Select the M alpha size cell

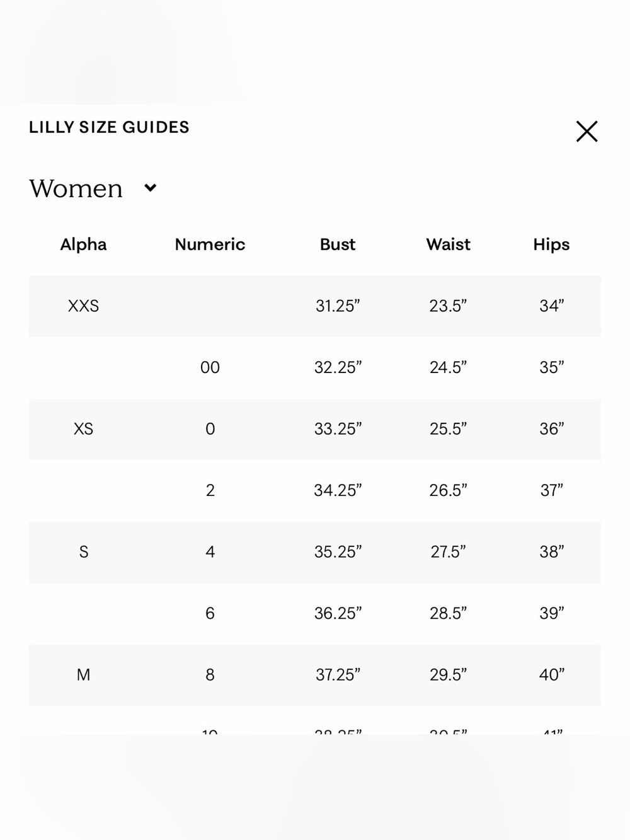[83, 675]
